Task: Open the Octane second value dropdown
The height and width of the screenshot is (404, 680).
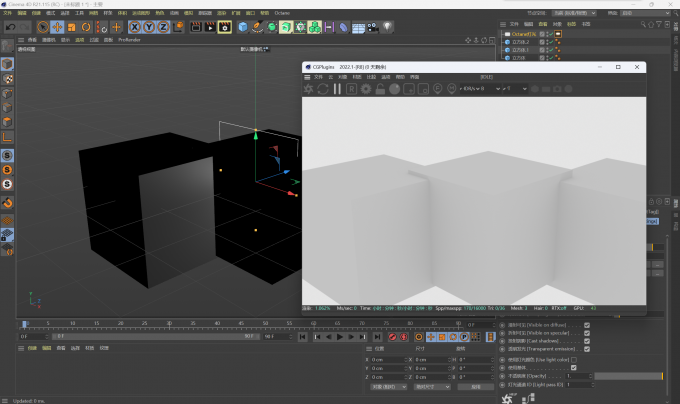Action: 515,89
